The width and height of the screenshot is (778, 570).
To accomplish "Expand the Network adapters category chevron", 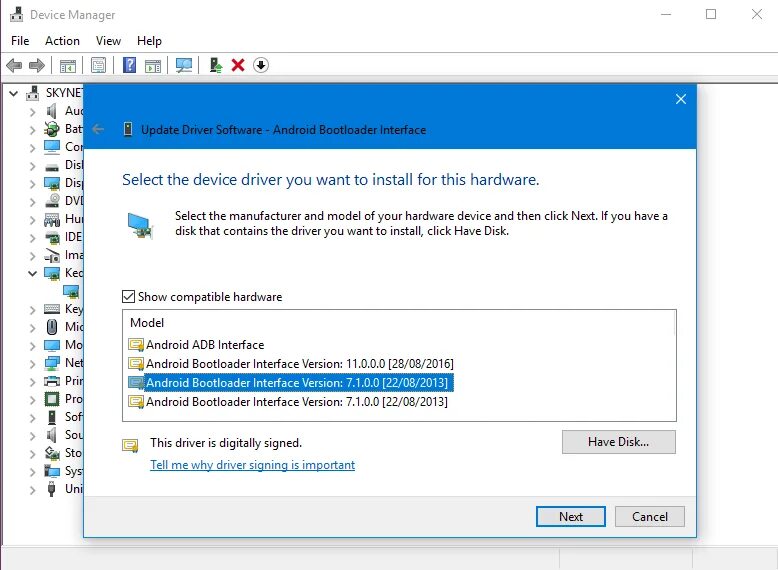I will [33, 364].
